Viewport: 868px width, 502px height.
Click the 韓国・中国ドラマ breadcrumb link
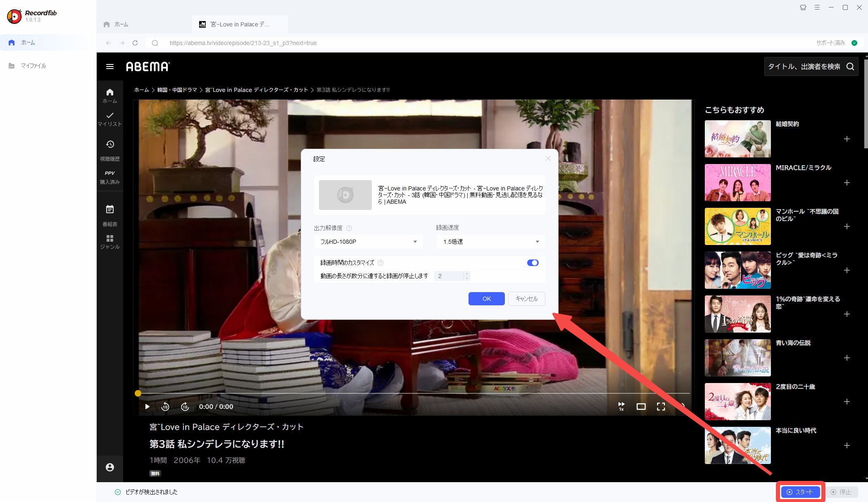coord(177,90)
